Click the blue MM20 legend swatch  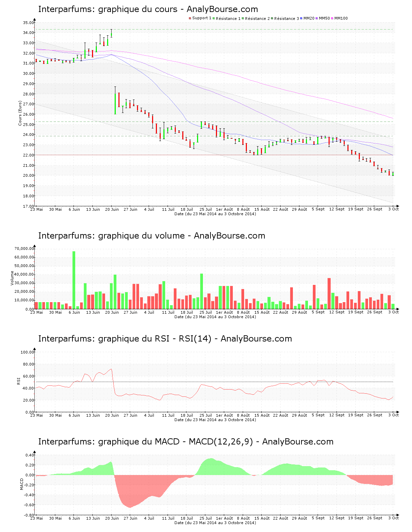tap(301, 18)
